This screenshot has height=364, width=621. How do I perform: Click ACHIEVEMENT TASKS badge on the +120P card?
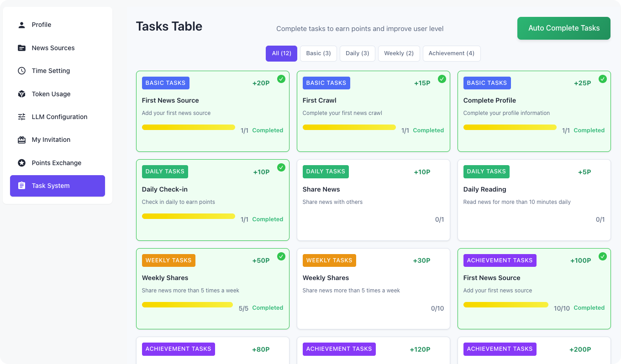coord(339,349)
